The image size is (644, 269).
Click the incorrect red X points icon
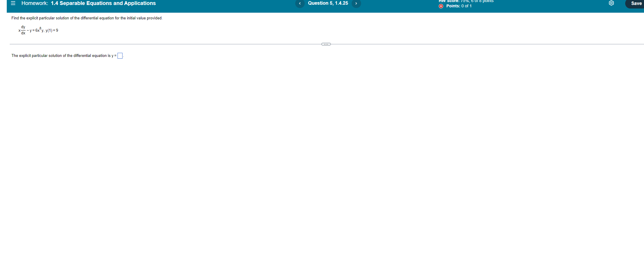click(441, 6)
